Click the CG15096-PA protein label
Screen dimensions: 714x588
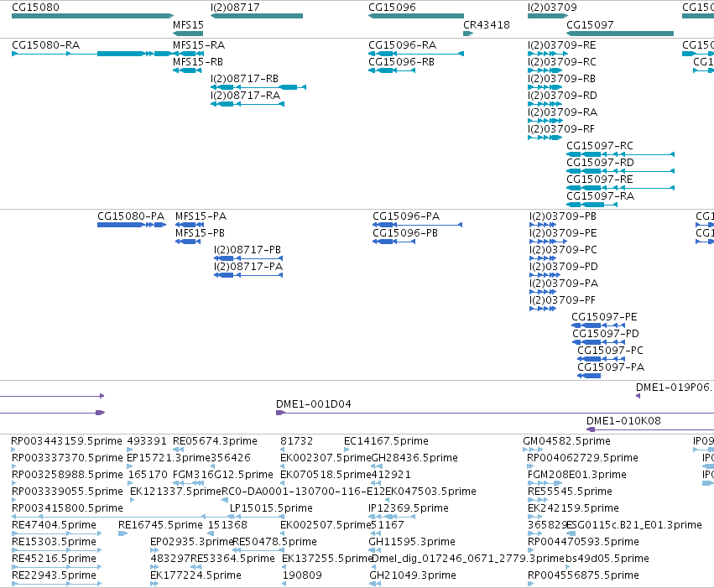click(406, 216)
